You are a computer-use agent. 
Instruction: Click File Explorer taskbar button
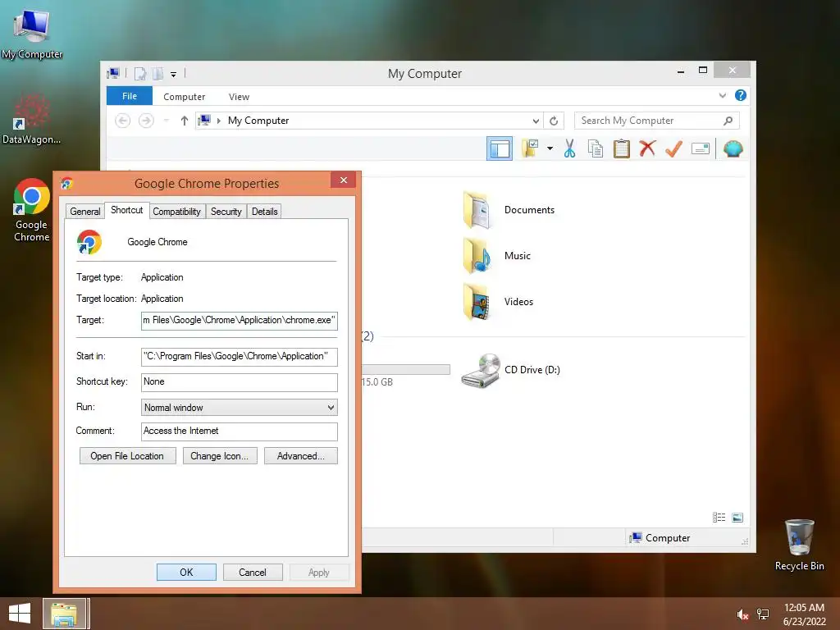(64, 614)
